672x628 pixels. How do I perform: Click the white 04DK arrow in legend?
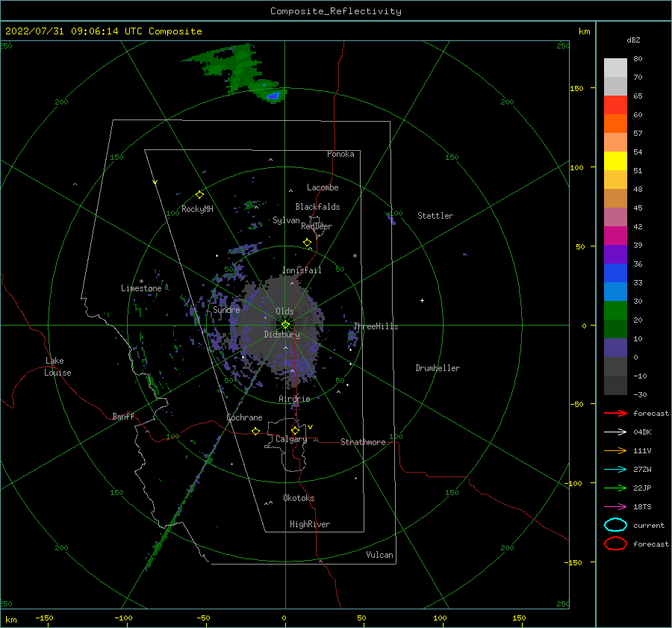615,432
